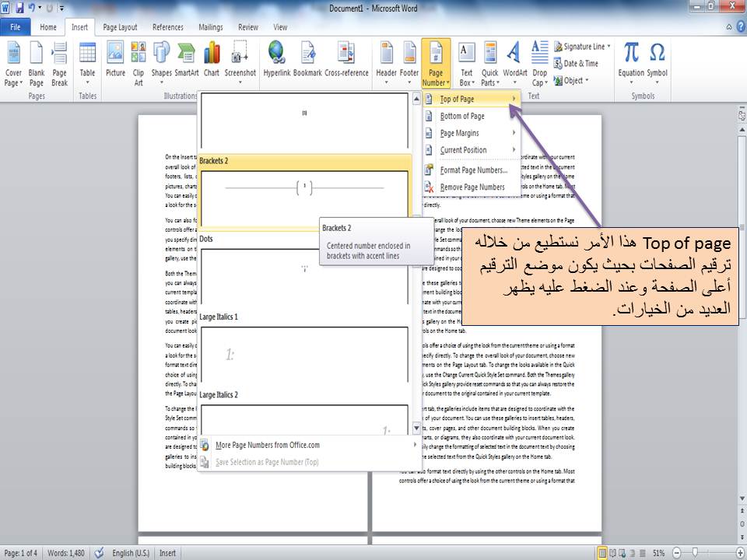
Task: Click Page 1 of 4 indicator
Action: (x=20, y=553)
